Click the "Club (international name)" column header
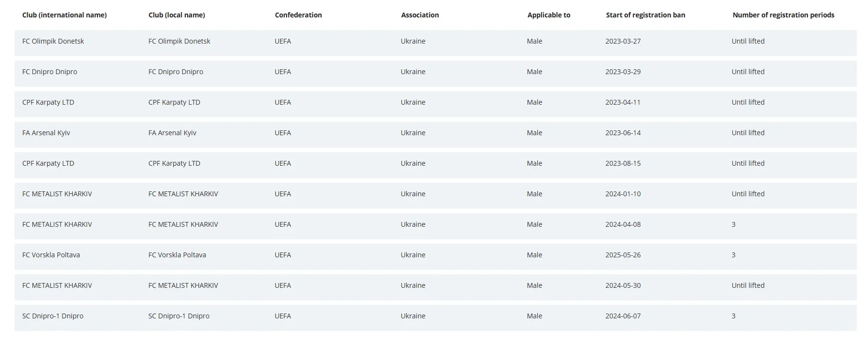868x346 pixels. coord(64,15)
